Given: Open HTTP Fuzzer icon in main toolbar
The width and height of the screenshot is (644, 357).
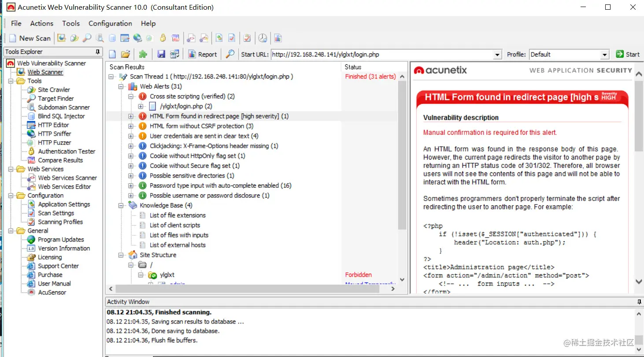Looking at the screenshot, I should tap(149, 38).
